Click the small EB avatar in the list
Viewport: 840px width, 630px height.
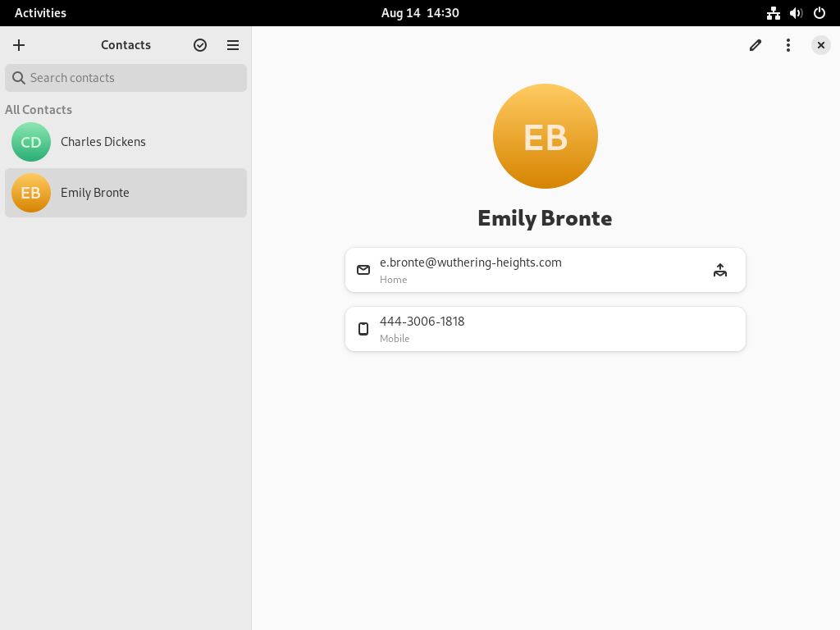tap(31, 193)
